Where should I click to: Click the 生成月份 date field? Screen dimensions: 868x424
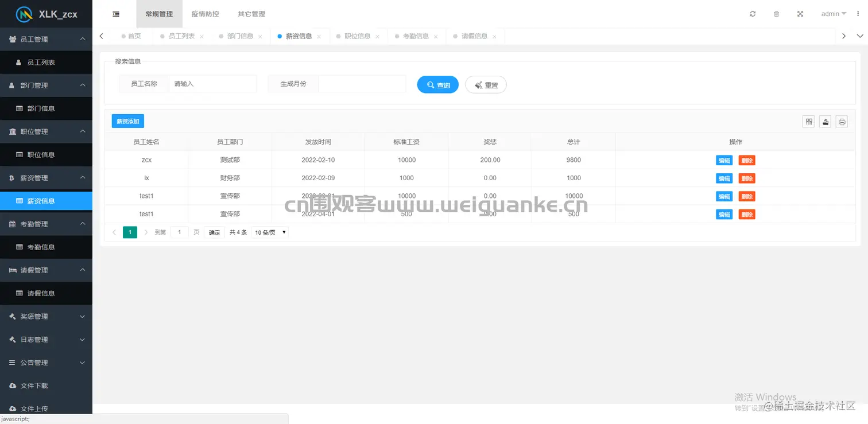(x=362, y=84)
